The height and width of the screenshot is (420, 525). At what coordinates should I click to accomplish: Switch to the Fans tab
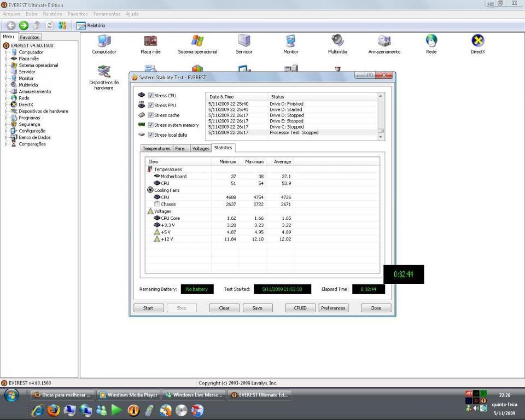[x=180, y=148]
